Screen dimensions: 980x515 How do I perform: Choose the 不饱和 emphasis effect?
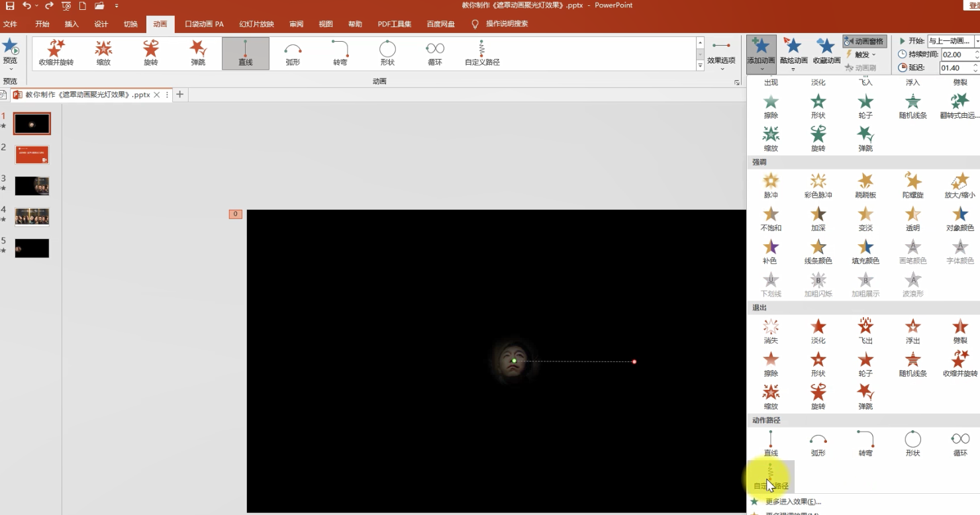click(x=771, y=218)
